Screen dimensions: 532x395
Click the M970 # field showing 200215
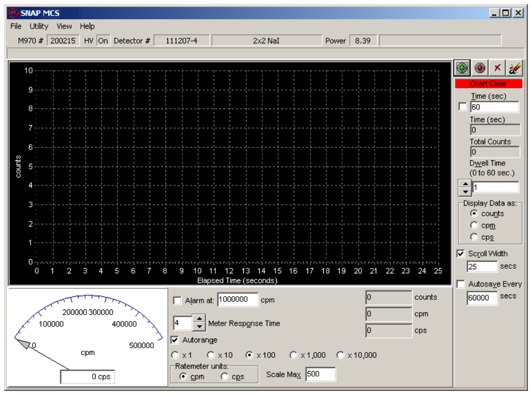(63, 41)
